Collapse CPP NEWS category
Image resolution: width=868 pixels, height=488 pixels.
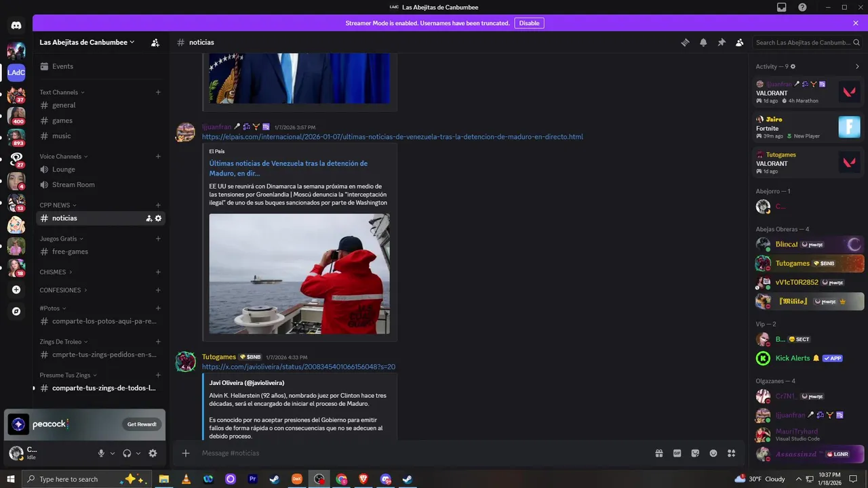[x=58, y=205]
